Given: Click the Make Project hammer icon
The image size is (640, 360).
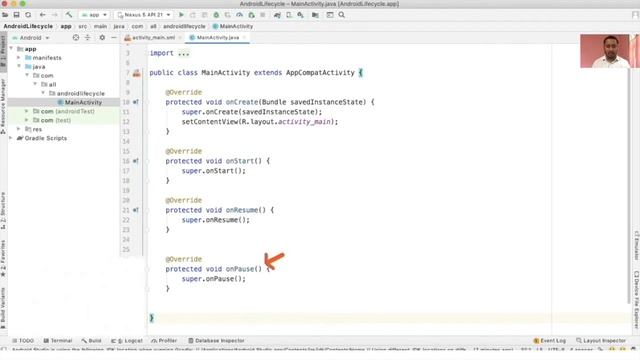Looking at the screenshot, I should [69, 15].
